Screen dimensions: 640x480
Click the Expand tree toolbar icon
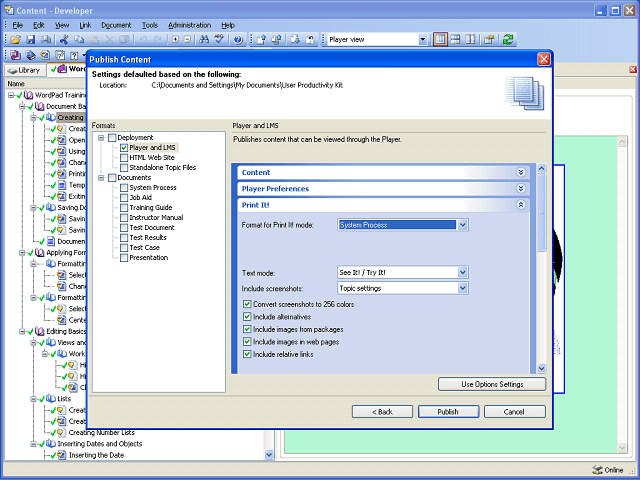[x=175, y=40]
